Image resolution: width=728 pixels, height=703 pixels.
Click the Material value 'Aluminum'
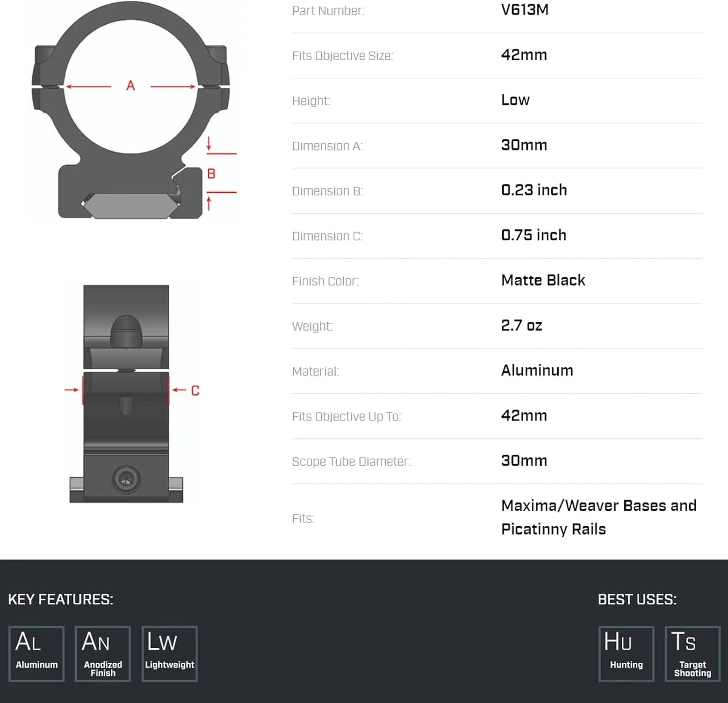pos(537,371)
